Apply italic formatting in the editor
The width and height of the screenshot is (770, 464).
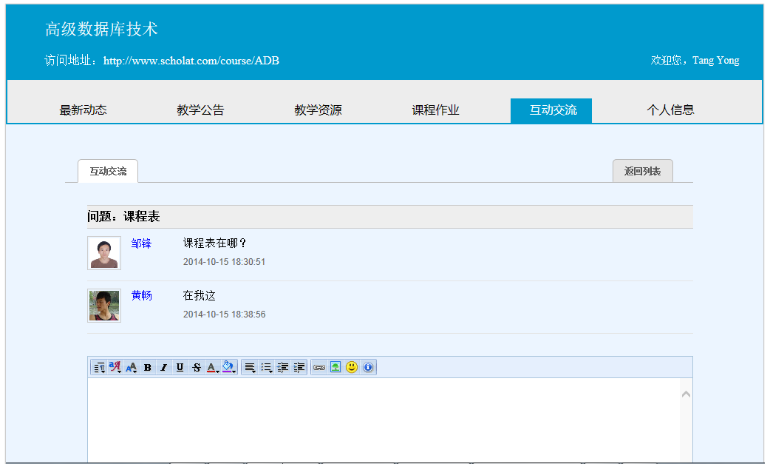click(163, 368)
